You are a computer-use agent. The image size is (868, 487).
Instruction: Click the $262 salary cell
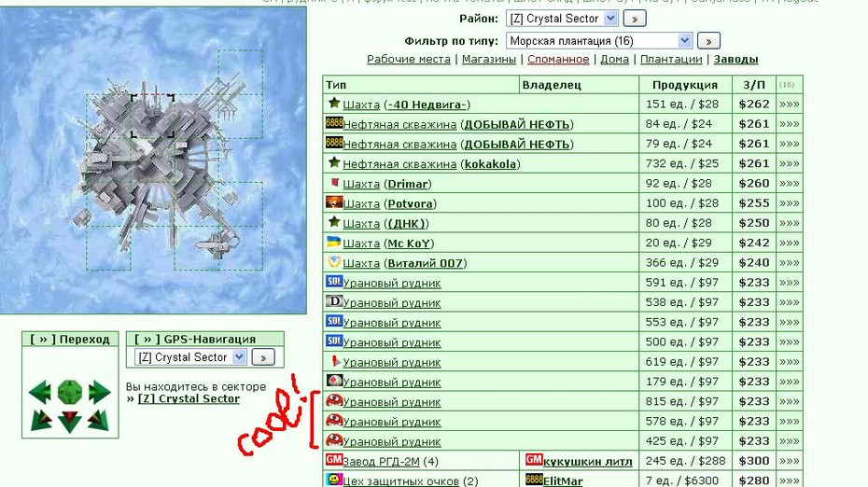[754, 104]
